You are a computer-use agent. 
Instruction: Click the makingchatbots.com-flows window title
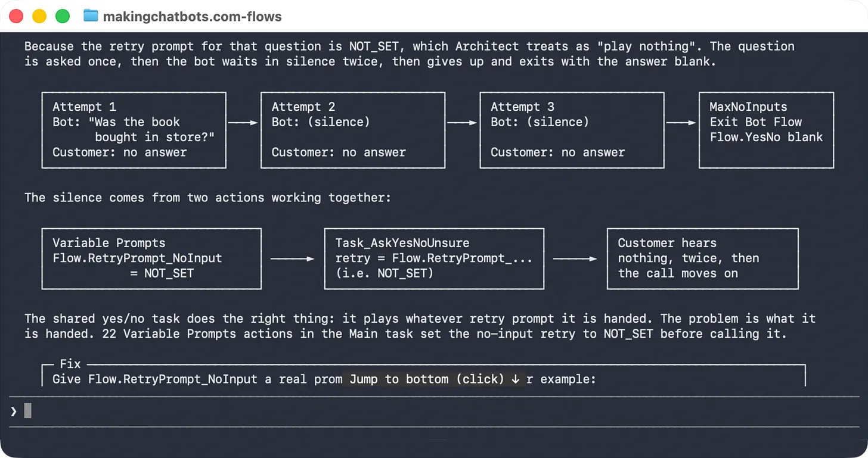click(x=193, y=16)
